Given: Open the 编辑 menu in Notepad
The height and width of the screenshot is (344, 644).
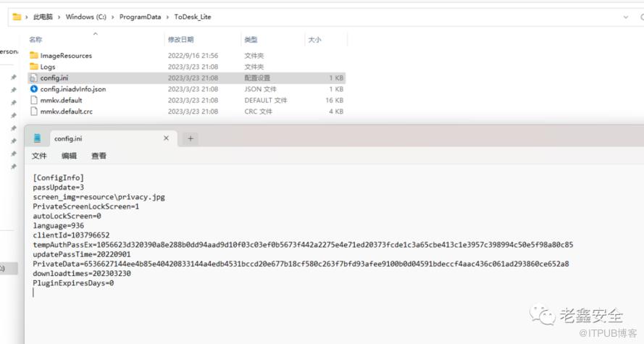Looking at the screenshot, I should coord(69,156).
